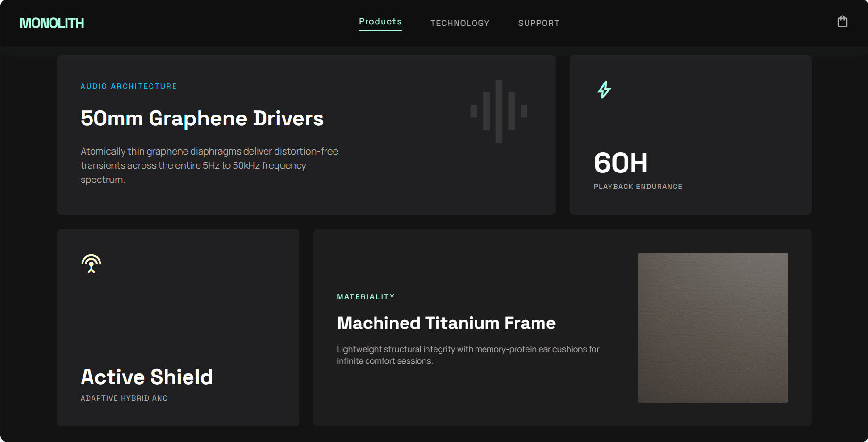Open the Support section
Viewport: 868px width, 442px height.
pyautogui.click(x=539, y=23)
